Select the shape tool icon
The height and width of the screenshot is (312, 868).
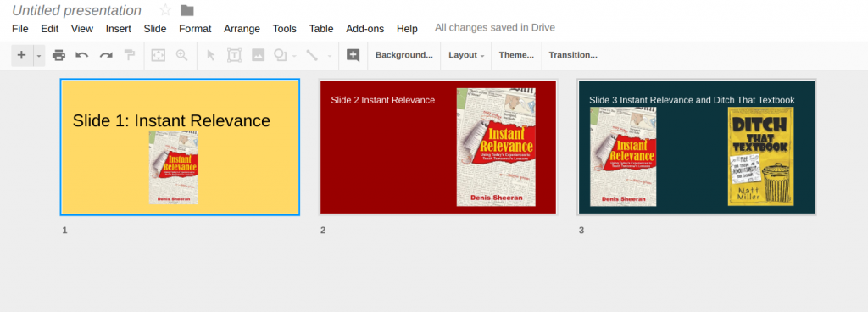click(x=281, y=55)
